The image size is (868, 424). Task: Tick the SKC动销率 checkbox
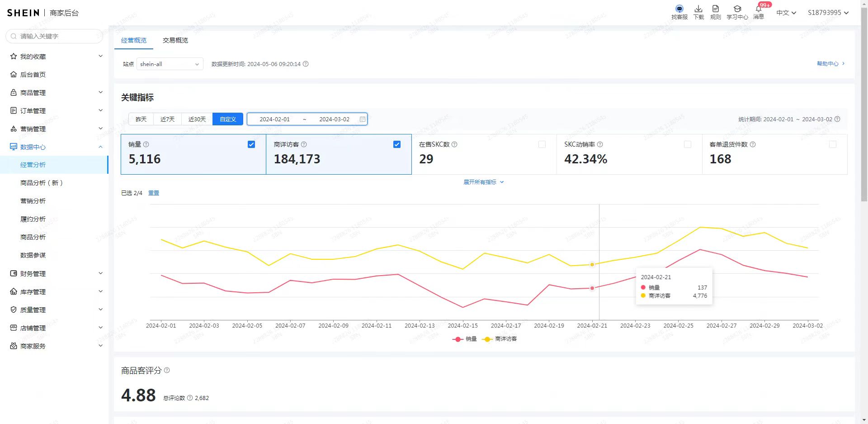687,144
